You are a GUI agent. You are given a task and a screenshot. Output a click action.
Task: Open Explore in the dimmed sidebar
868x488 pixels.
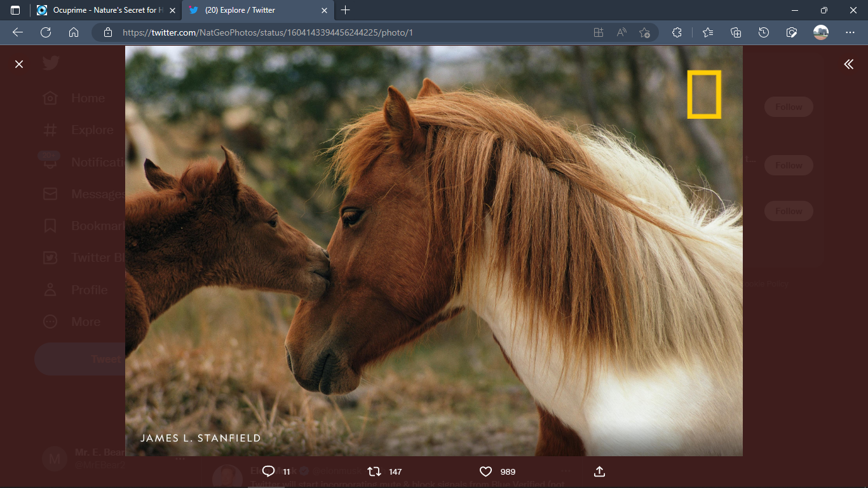(78, 130)
